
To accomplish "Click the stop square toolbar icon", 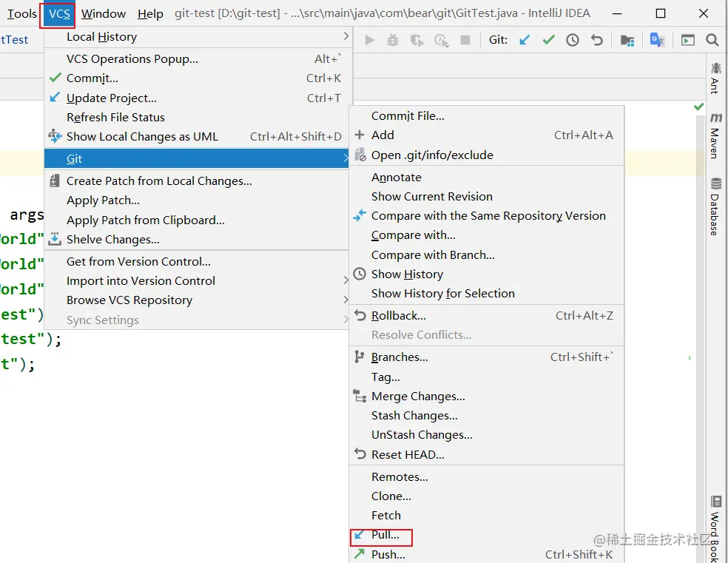I will (465, 41).
